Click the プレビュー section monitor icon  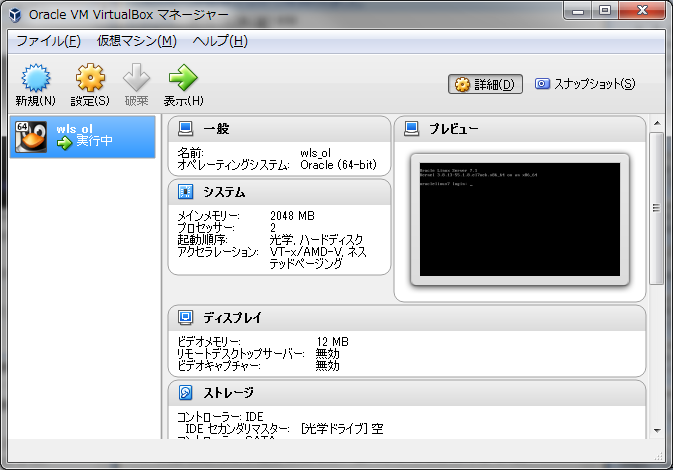pyautogui.click(x=412, y=128)
